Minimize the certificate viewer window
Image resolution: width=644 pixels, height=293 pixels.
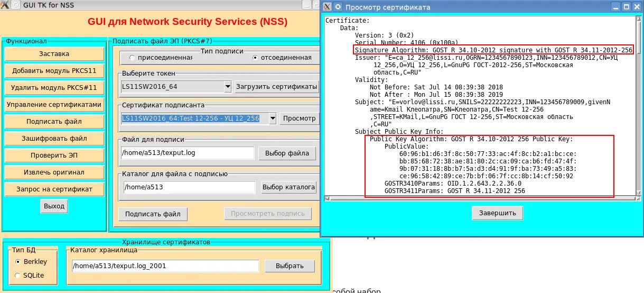(616, 7)
